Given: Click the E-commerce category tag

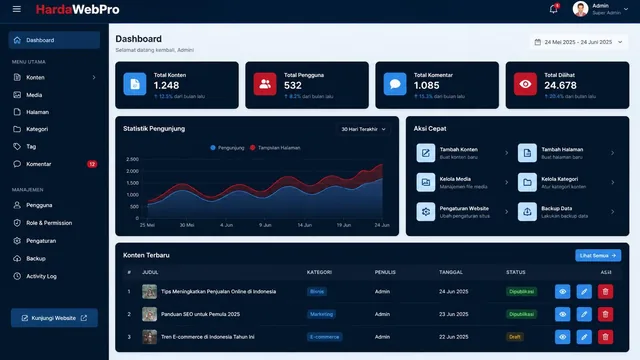Looking at the screenshot, I should pyautogui.click(x=324, y=337).
